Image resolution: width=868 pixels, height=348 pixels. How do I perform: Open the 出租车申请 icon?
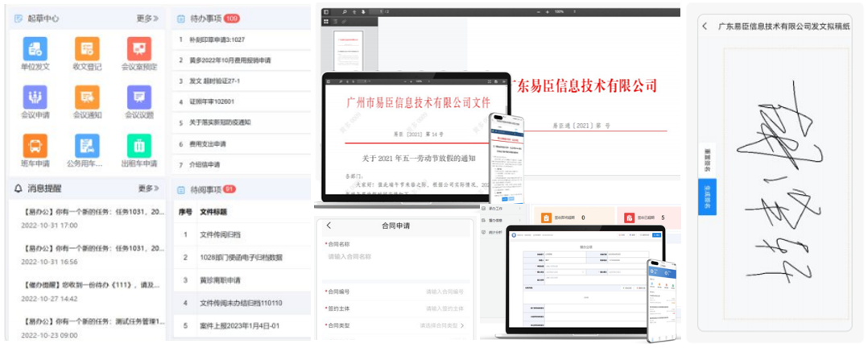[139, 146]
